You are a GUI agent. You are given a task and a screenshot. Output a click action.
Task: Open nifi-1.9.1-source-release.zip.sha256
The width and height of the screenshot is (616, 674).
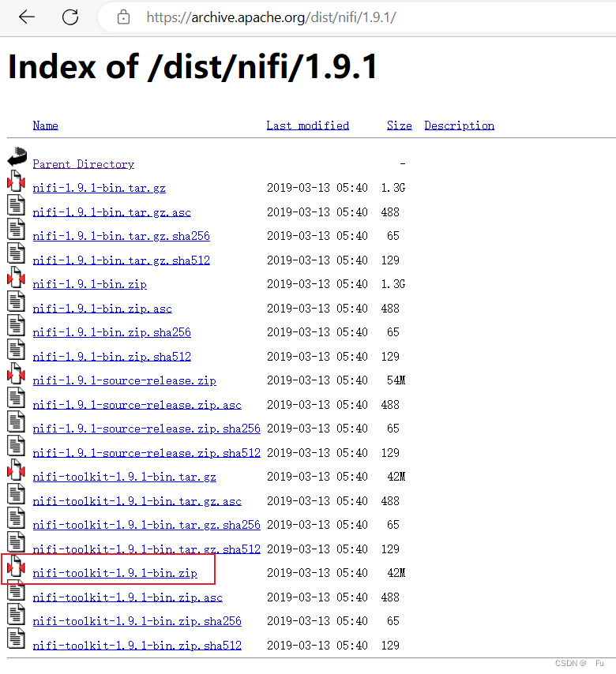coord(147,429)
